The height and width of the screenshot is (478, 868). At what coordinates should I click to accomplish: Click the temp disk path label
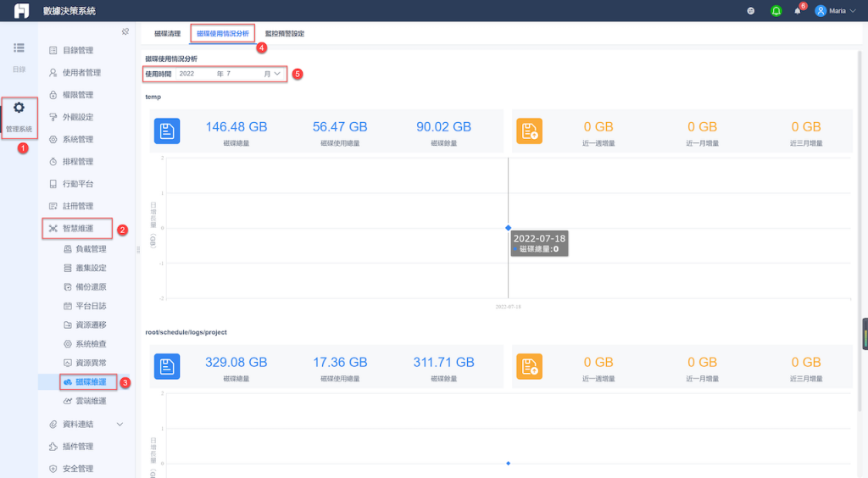pos(153,97)
